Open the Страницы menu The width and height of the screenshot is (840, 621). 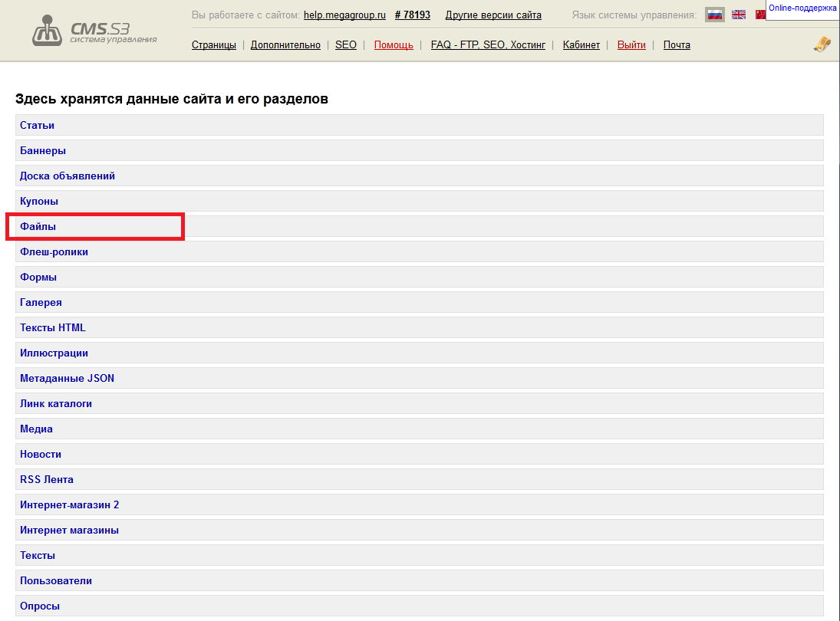[x=213, y=45]
